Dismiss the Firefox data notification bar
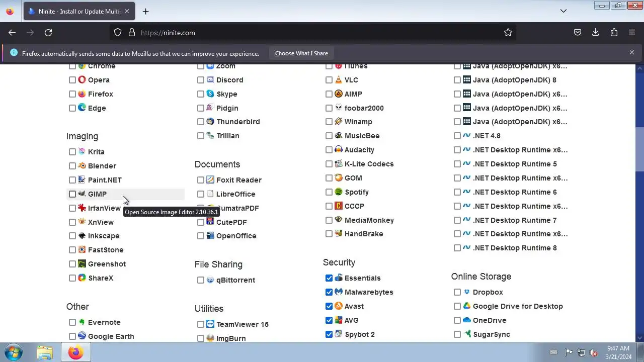This screenshot has height=362, width=644. [x=632, y=52]
